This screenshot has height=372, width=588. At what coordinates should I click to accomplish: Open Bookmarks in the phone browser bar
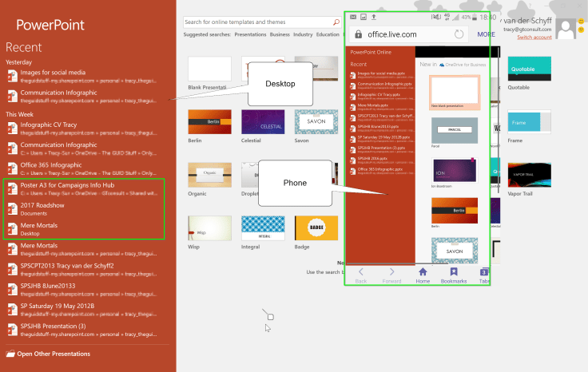[x=453, y=273]
